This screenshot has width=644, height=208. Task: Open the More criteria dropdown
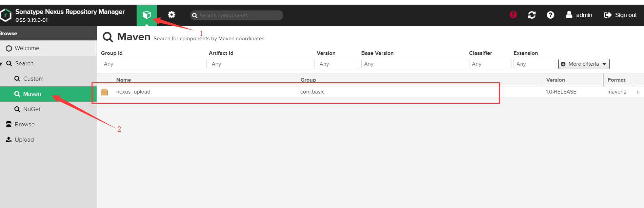tap(584, 64)
